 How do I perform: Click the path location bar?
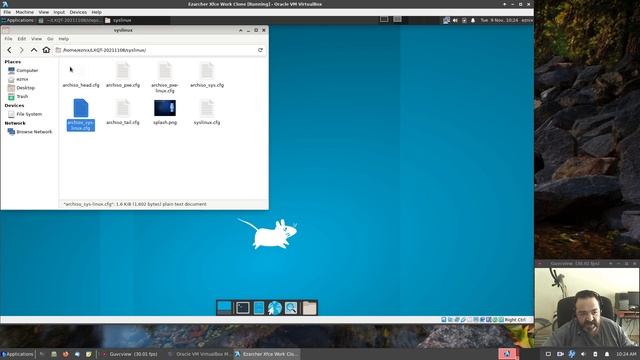[159, 50]
